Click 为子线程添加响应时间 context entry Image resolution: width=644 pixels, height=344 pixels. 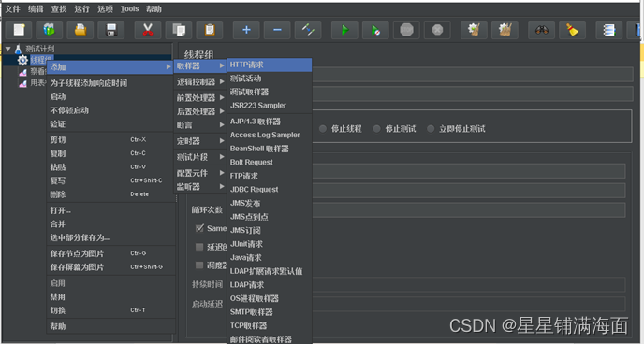[110, 83]
